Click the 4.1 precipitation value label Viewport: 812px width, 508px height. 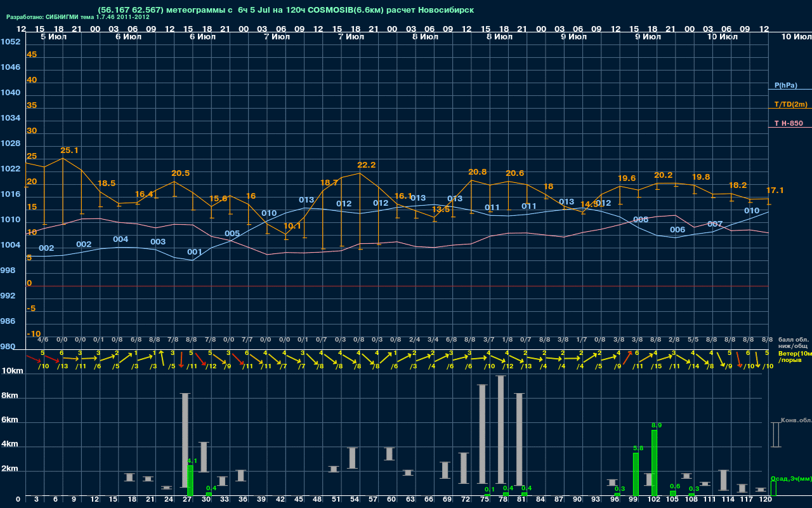pos(193,460)
